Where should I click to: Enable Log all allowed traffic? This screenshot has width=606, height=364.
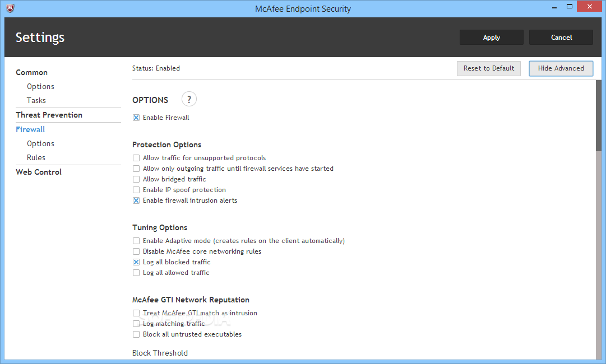point(136,273)
